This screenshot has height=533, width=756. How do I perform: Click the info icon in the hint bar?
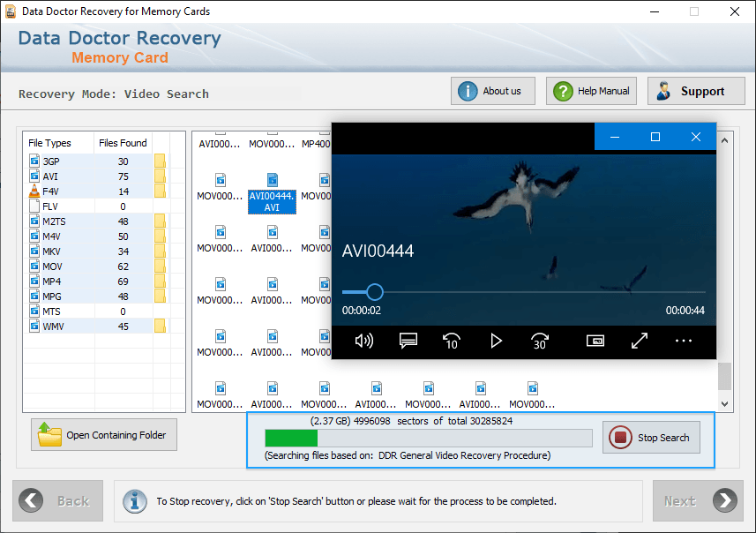click(135, 501)
